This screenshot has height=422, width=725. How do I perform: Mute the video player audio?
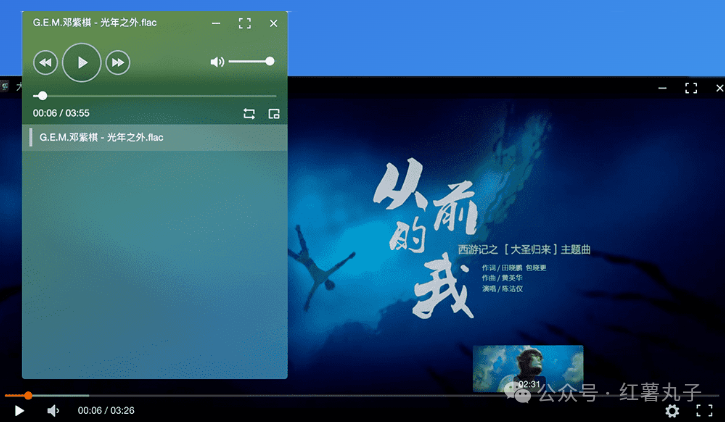tap(53, 410)
